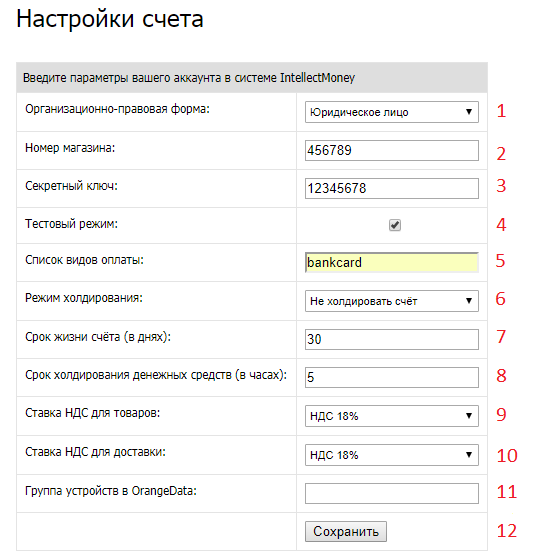Viewport: 546px width, 556px height.
Task: Click the Срок жизни счёта field
Action: 391,339
